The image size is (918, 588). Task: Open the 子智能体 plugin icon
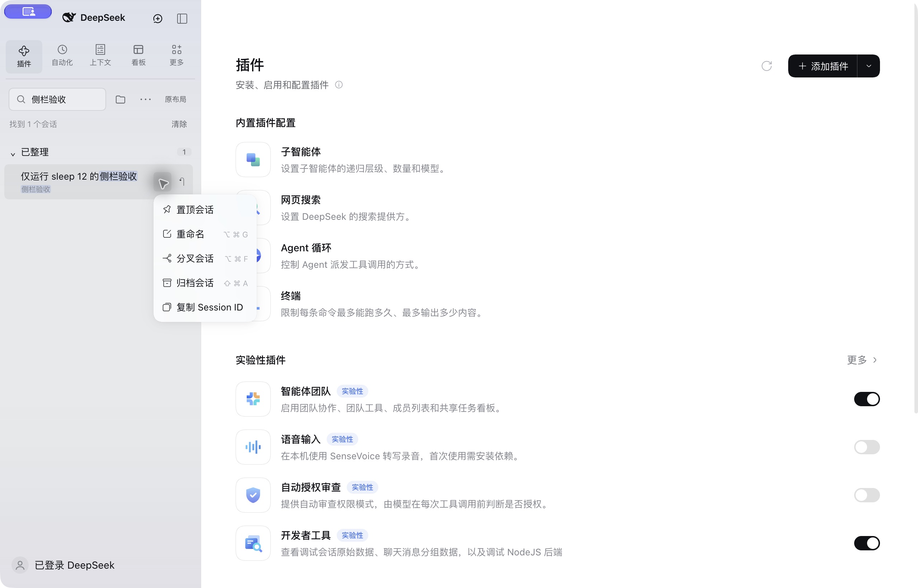pos(253,160)
